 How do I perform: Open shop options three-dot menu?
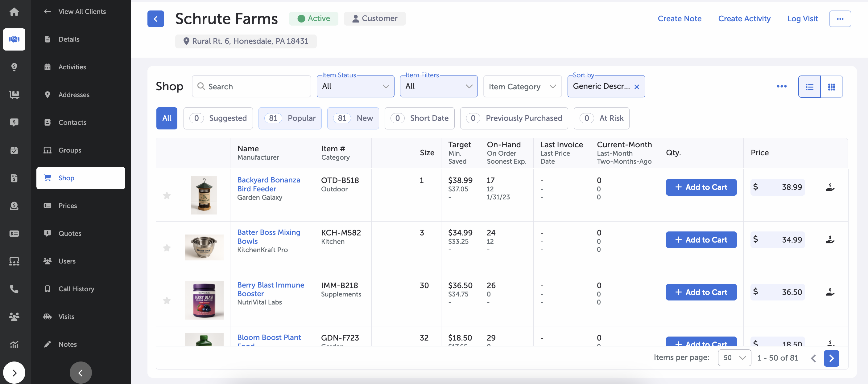781,87
